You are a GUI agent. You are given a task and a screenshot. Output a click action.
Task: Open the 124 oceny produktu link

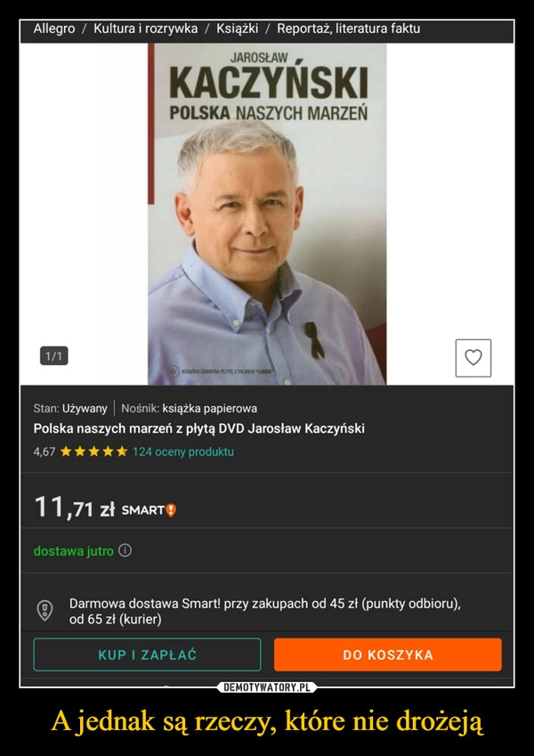[183, 451]
